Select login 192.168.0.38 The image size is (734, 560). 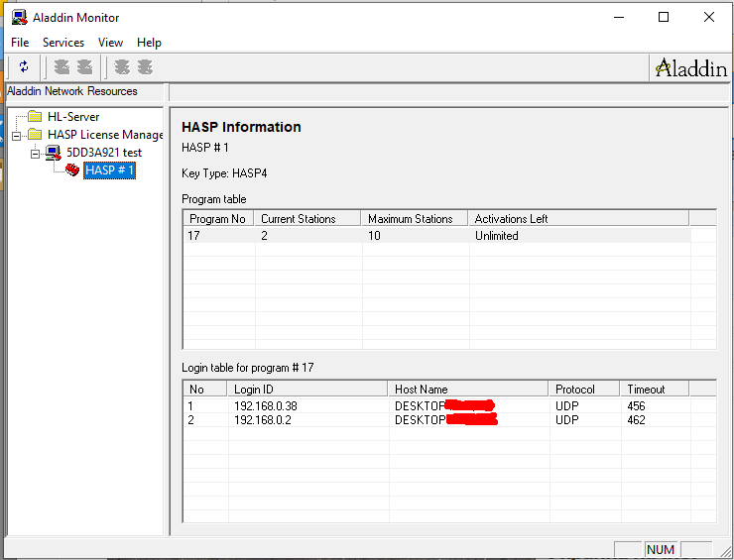coord(266,406)
